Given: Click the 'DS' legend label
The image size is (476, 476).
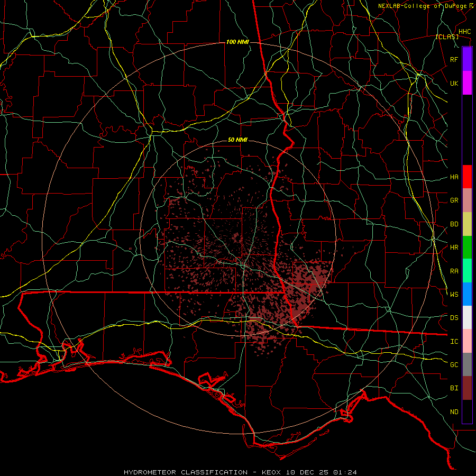Looking at the screenshot, I should point(454,318).
